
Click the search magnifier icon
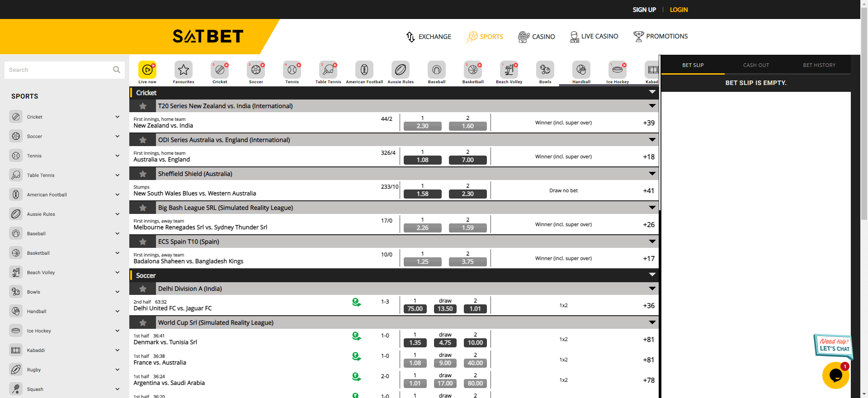(x=117, y=70)
